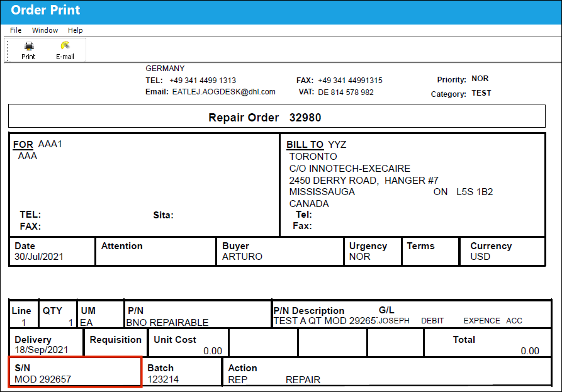Viewport: 562px width, 392px height.
Task: Click the P/N description TEST A QT MOD
Action: tap(310, 321)
